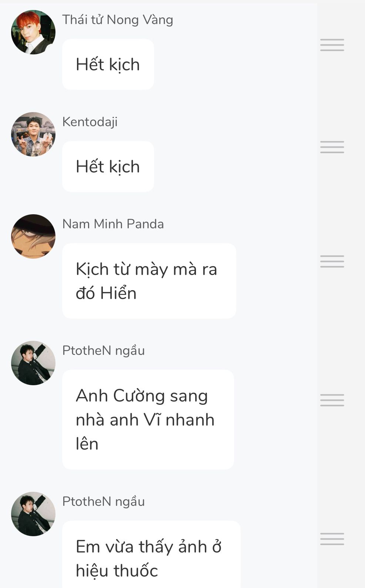
Task: Tap the PtotheN ngầu avatar beside the "Anh Cường sang" message
Action: coord(33,363)
